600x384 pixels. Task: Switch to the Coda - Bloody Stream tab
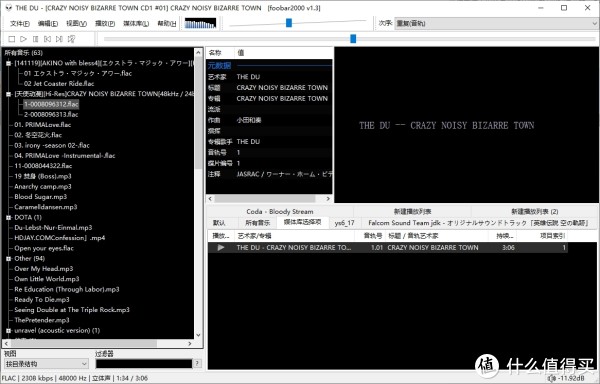pos(280,212)
